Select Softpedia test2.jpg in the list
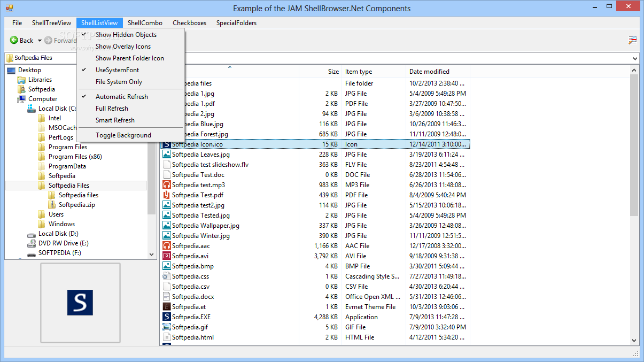 click(198, 205)
